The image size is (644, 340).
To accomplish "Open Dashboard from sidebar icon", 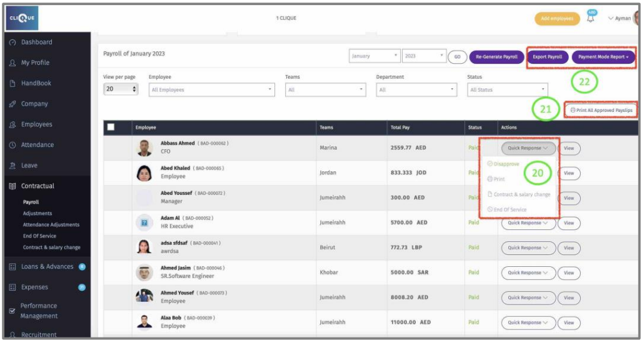I will [13, 42].
